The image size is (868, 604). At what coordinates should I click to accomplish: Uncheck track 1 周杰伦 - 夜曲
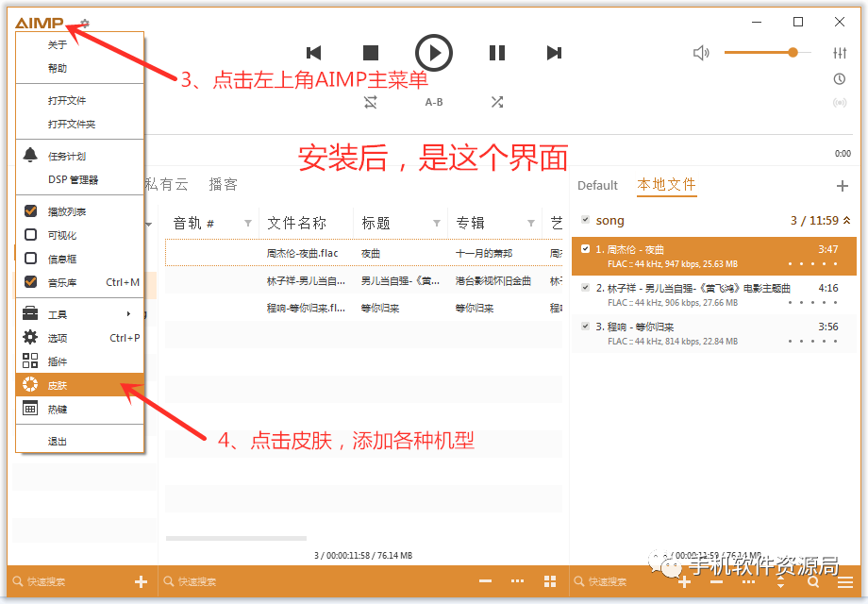[x=585, y=248]
